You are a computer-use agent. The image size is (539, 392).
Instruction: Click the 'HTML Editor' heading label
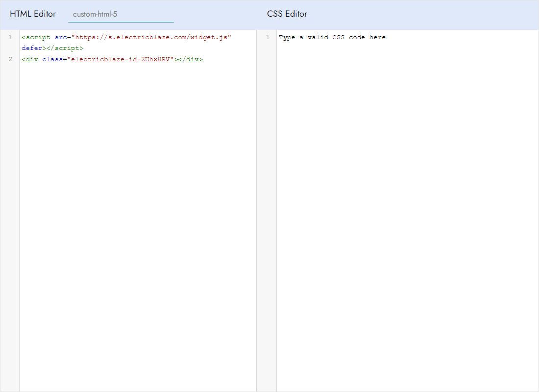pyautogui.click(x=33, y=14)
